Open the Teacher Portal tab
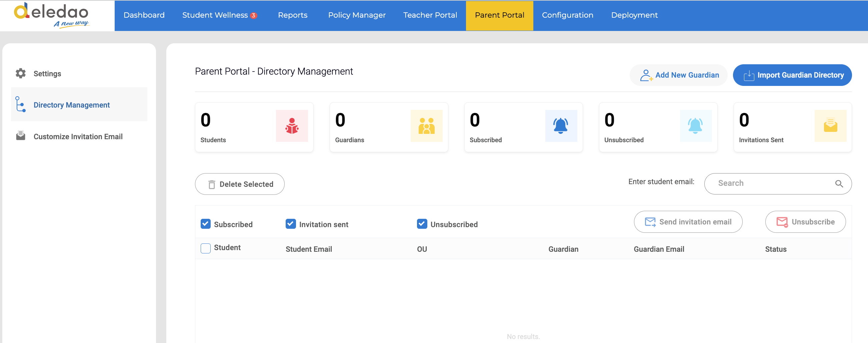Screen dimensions: 868x343 click(x=430, y=15)
